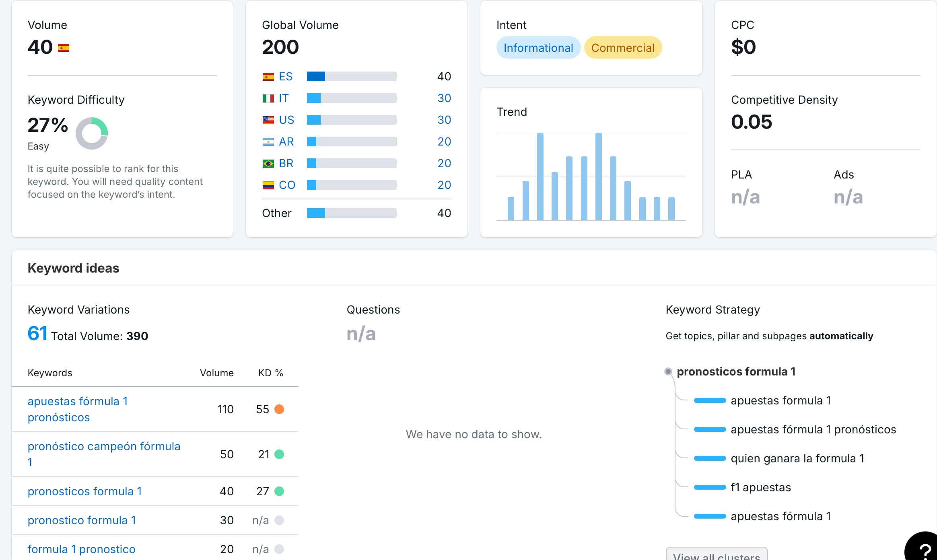Click the View all clusters button
This screenshot has height=560, width=937.
point(717,555)
